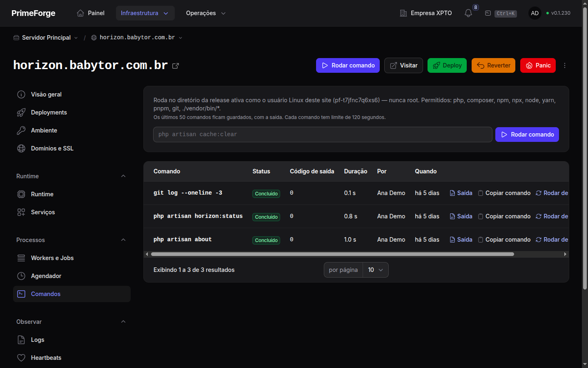
Task: Copy the php artisan horizon:status command
Action: 504,216
